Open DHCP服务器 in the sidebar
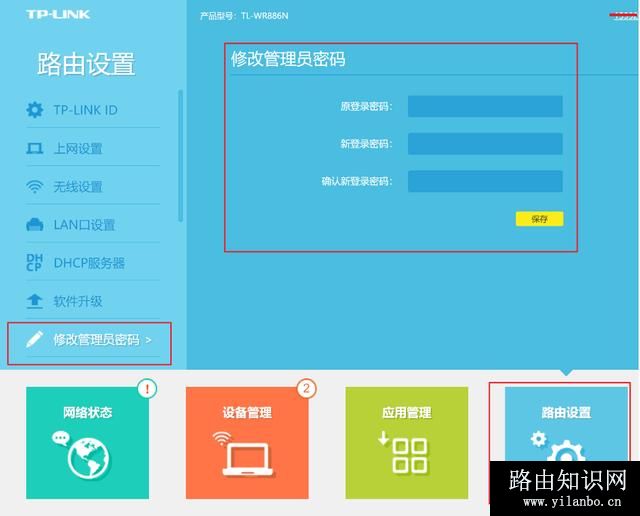This screenshot has width=640, height=516. click(93, 263)
